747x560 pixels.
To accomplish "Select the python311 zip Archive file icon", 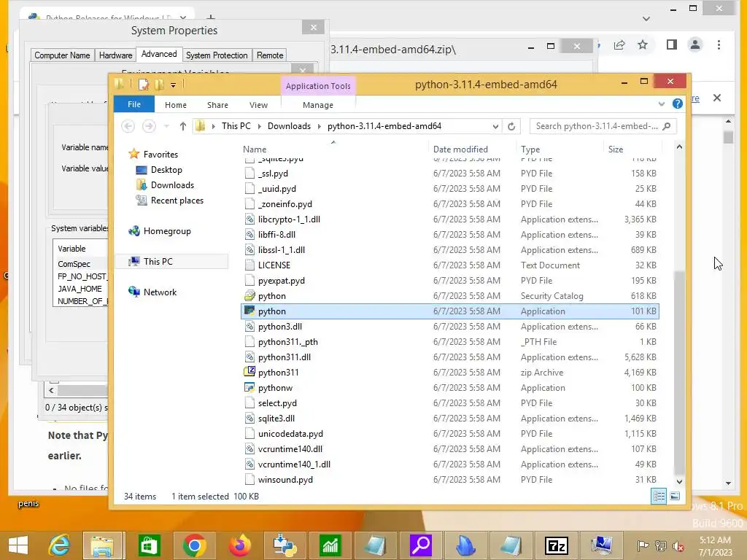I will [x=249, y=372].
